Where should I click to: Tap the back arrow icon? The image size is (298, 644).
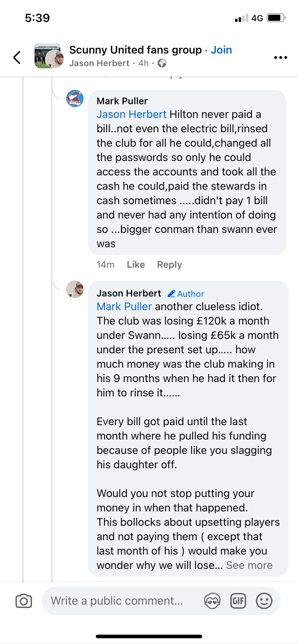click(x=17, y=57)
